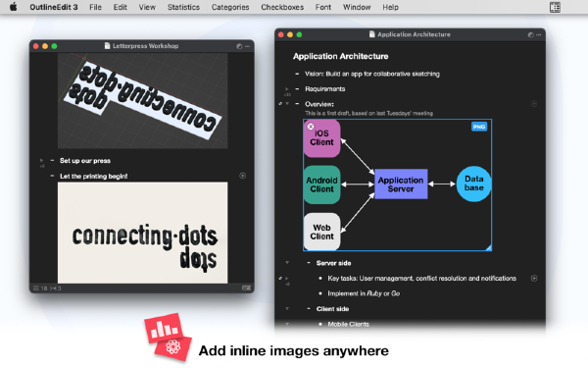
Task: Select the connecting-dots print image
Action: [142, 233]
